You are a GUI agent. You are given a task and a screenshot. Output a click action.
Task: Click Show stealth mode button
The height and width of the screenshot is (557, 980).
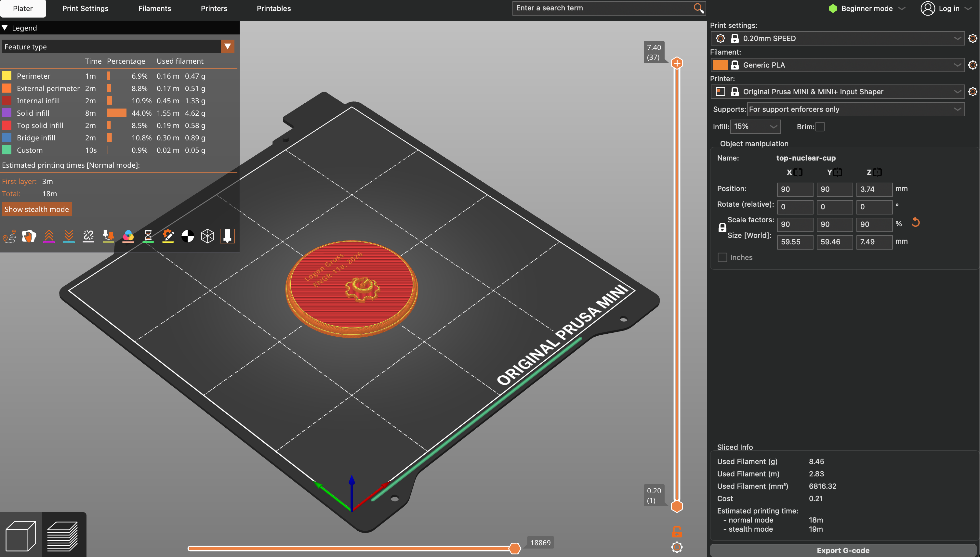(37, 209)
